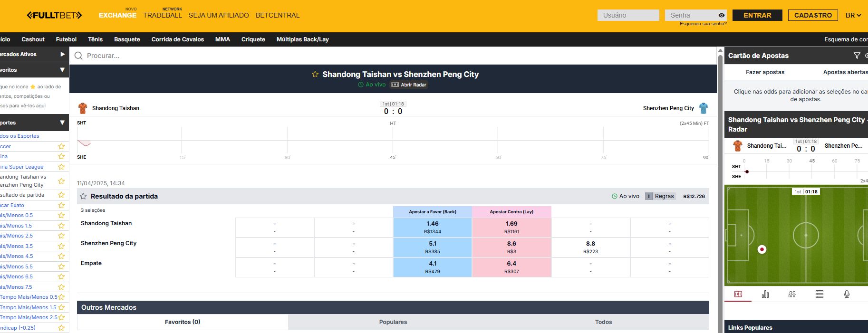
Task: Star the Soccer sidebar item
Action: click(61, 146)
